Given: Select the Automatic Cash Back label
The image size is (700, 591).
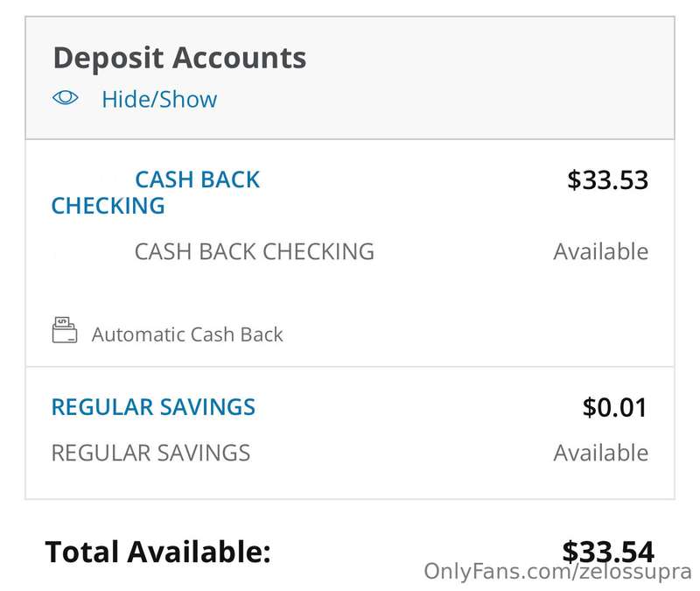Looking at the screenshot, I should pos(187,334).
